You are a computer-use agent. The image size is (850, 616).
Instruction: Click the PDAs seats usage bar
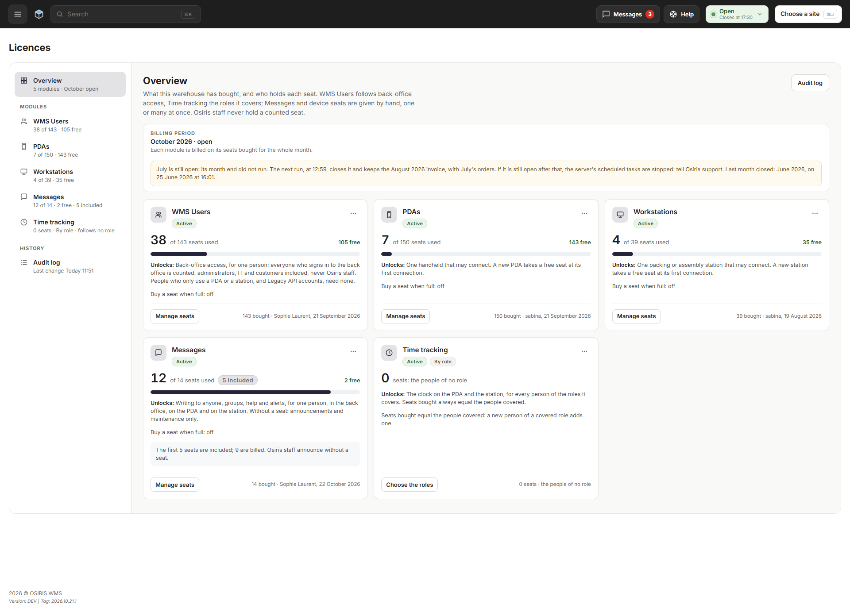[x=486, y=254]
